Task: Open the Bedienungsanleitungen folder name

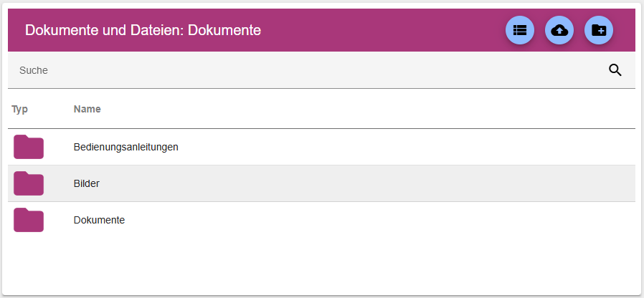Action: [126, 147]
